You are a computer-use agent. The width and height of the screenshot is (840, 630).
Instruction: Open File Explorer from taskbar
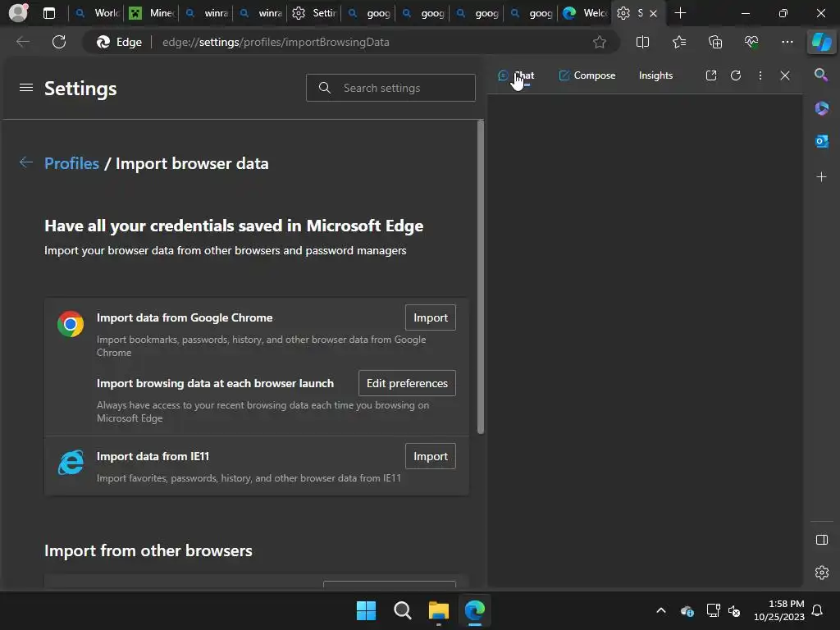click(x=439, y=610)
